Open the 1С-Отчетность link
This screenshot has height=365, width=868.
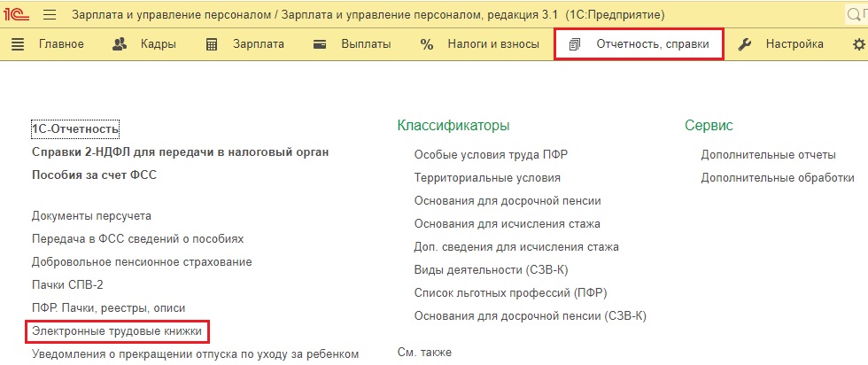[75, 129]
